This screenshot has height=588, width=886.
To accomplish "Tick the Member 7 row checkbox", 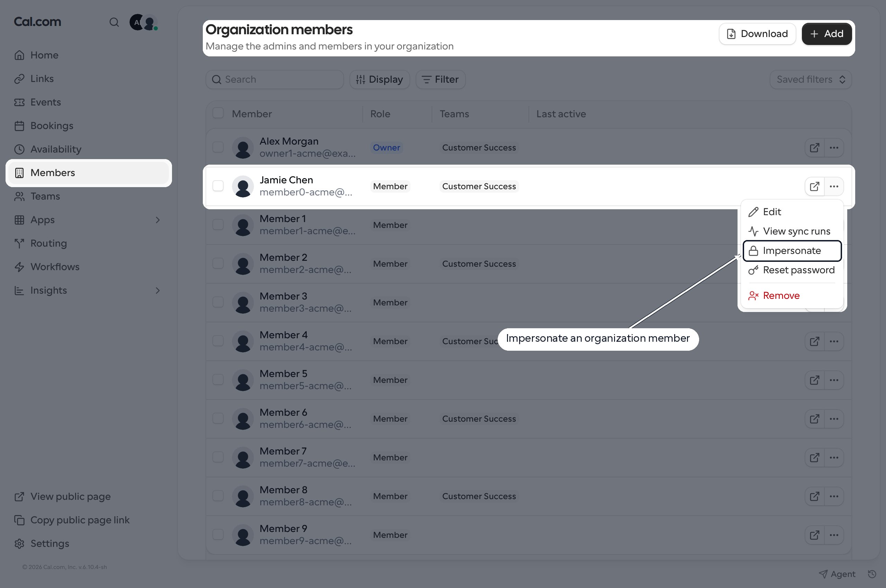I will click(x=218, y=457).
